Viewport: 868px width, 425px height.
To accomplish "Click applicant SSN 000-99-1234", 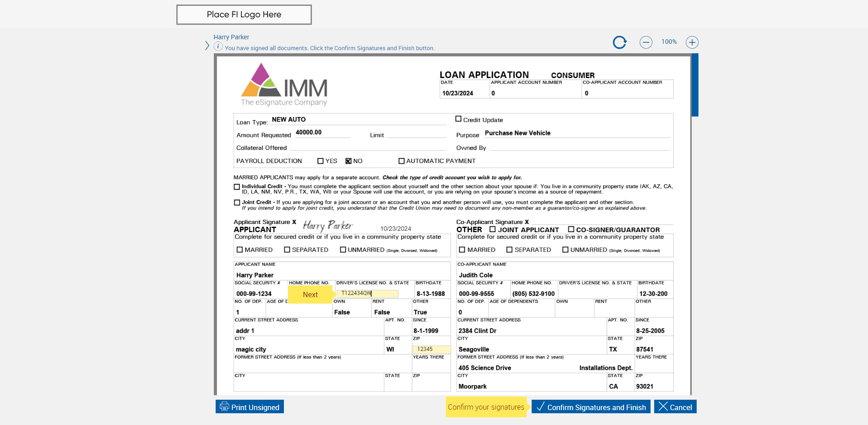I will click(x=254, y=294).
